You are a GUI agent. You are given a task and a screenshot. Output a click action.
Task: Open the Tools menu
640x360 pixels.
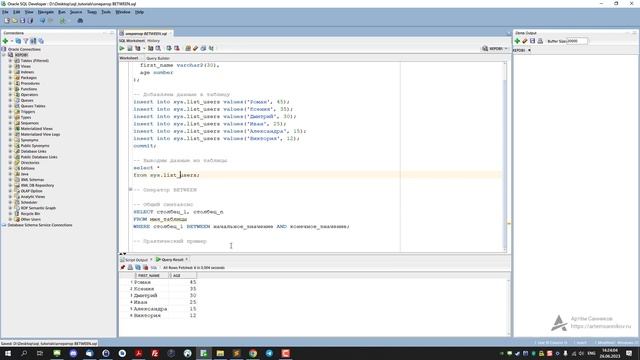pyautogui.click(x=106, y=12)
